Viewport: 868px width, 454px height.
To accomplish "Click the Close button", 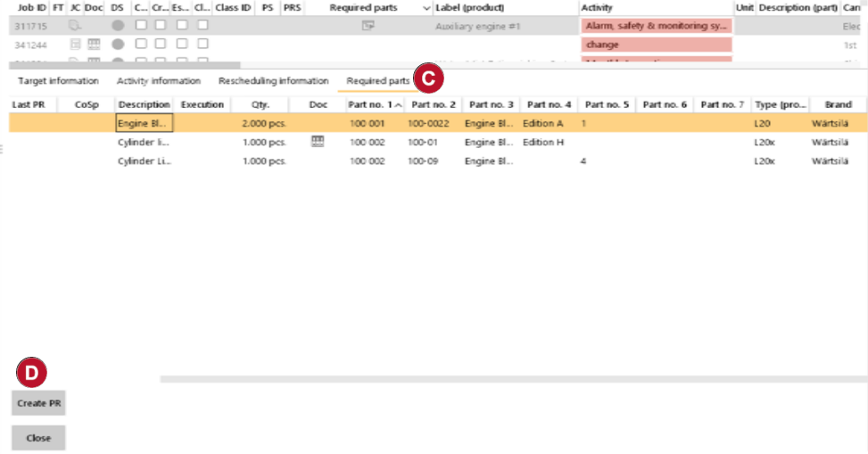I will pos(38,438).
